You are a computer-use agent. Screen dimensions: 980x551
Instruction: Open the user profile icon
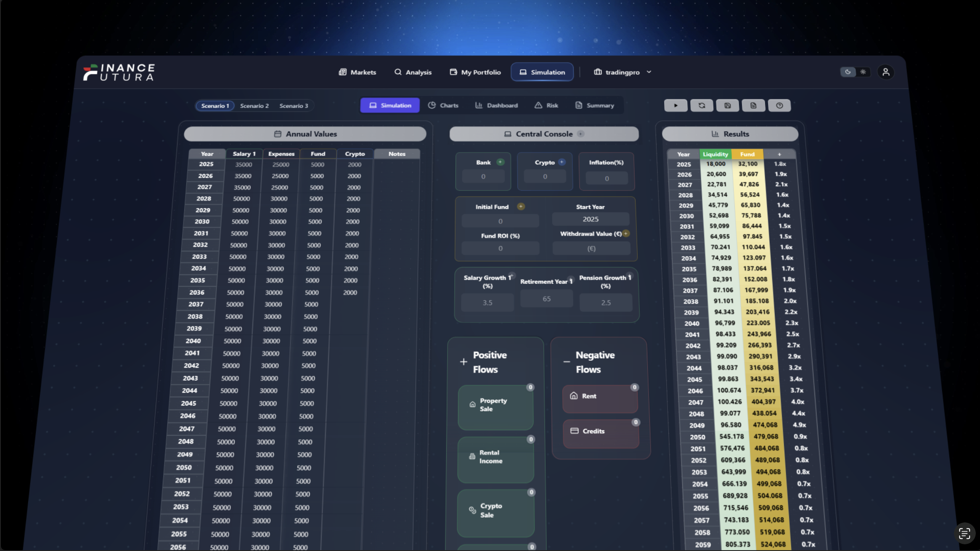click(885, 72)
